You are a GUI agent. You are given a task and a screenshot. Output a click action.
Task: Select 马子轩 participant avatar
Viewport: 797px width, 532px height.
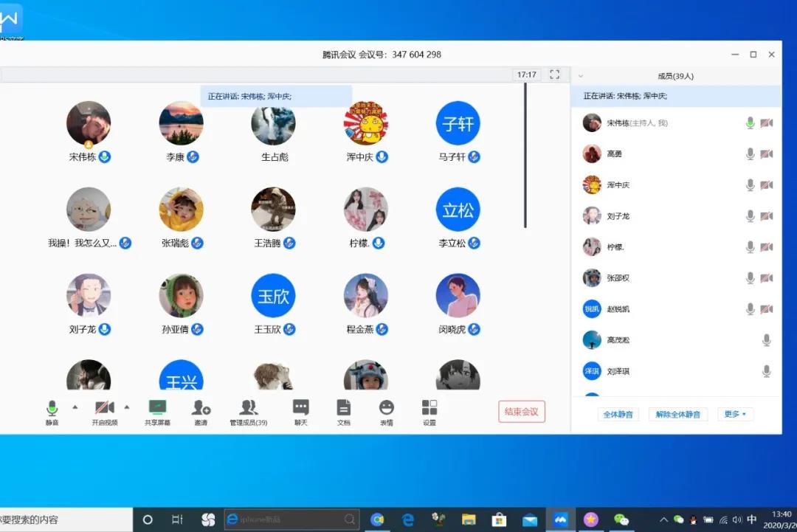tap(458, 123)
